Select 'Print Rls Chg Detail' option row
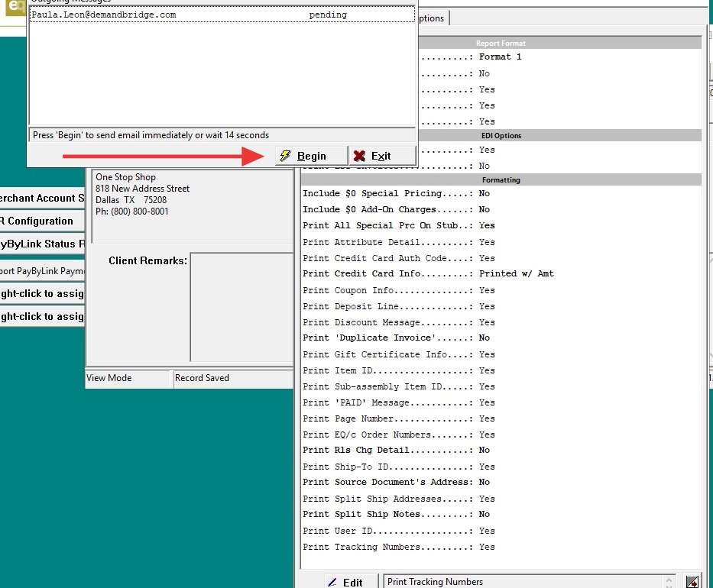Screen dimensions: 713x588 tap(501, 450)
